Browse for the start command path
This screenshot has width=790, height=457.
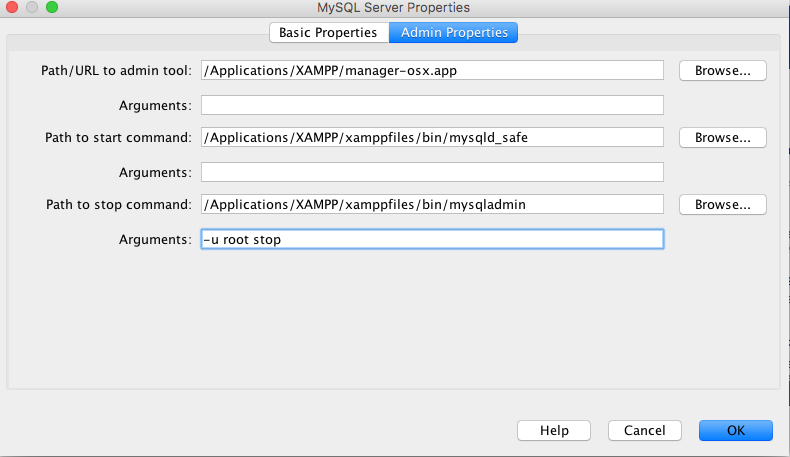click(722, 138)
